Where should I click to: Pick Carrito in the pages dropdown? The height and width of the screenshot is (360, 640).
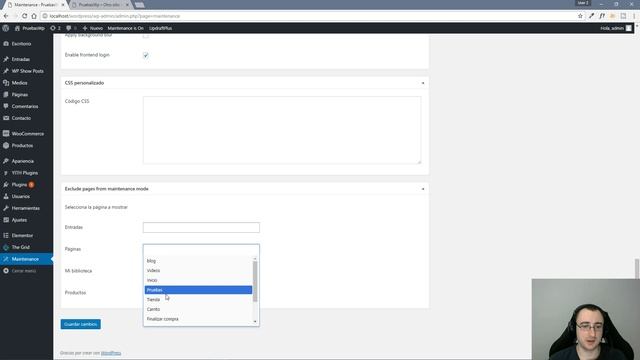pos(198,309)
